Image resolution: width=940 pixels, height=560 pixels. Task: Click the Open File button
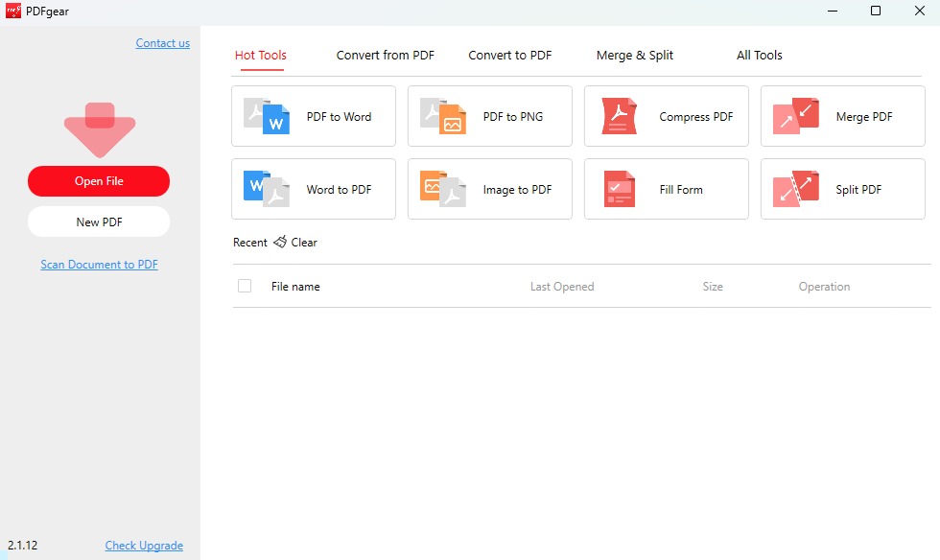point(99,180)
